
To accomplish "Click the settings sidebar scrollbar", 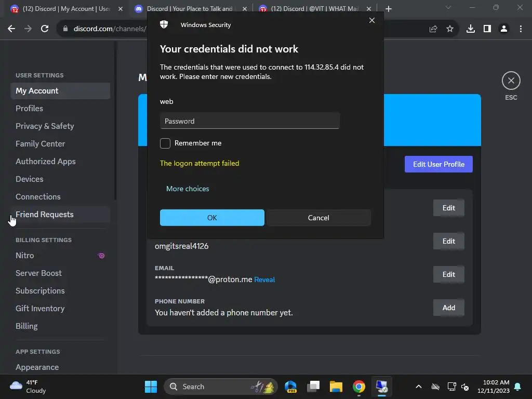I will point(115,121).
